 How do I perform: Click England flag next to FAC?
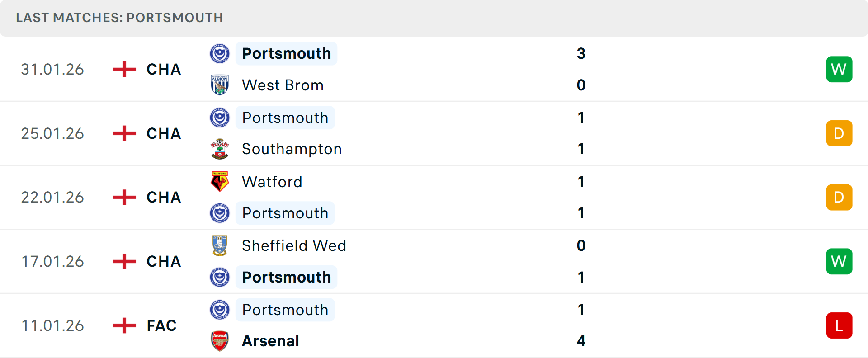(124, 325)
